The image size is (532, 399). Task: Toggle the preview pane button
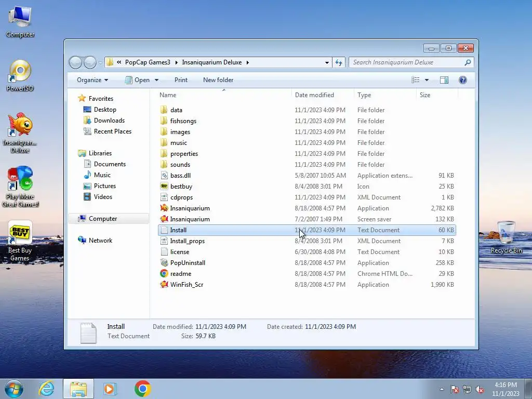coord(444,80)
